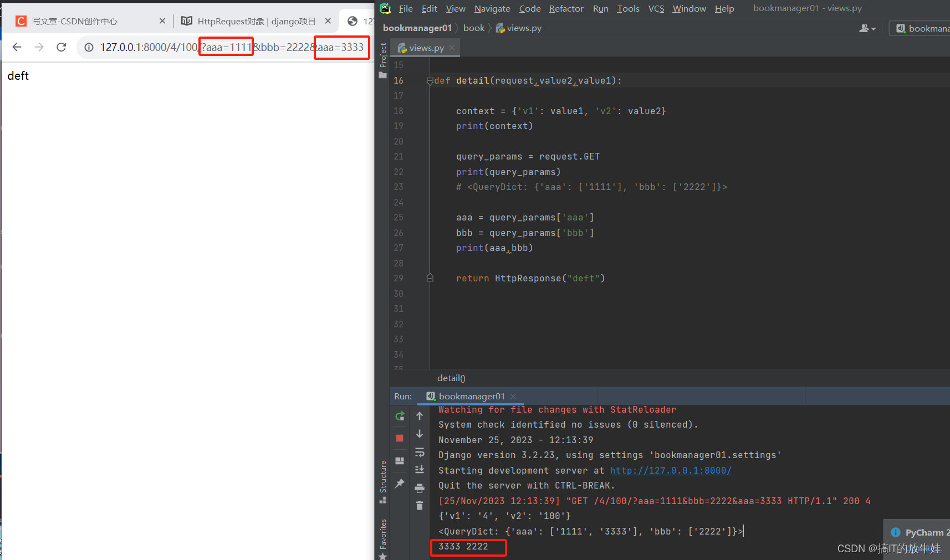Stop the running Django server
The height and width of the screenshot is (560, 950).
coord(400,438)
